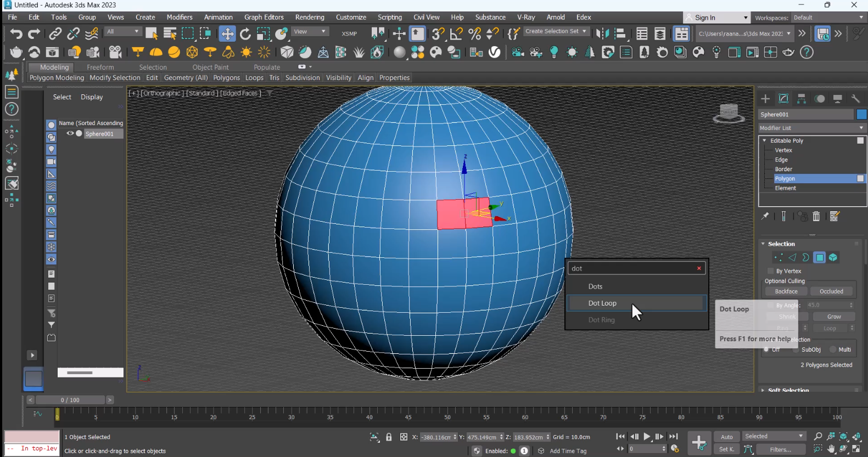Activate the Rotate tool icon
Image resolution: width=868 pixels, height=457 pixels.
245,34
